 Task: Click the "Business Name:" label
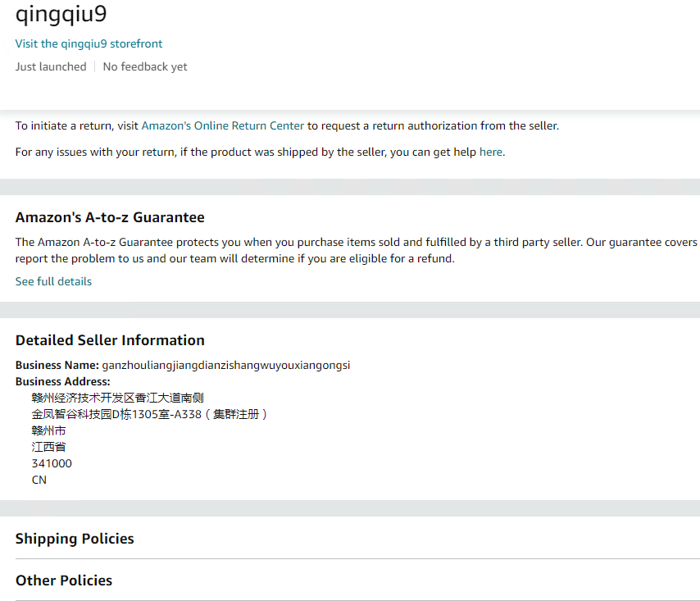click(x=57, y=365)
